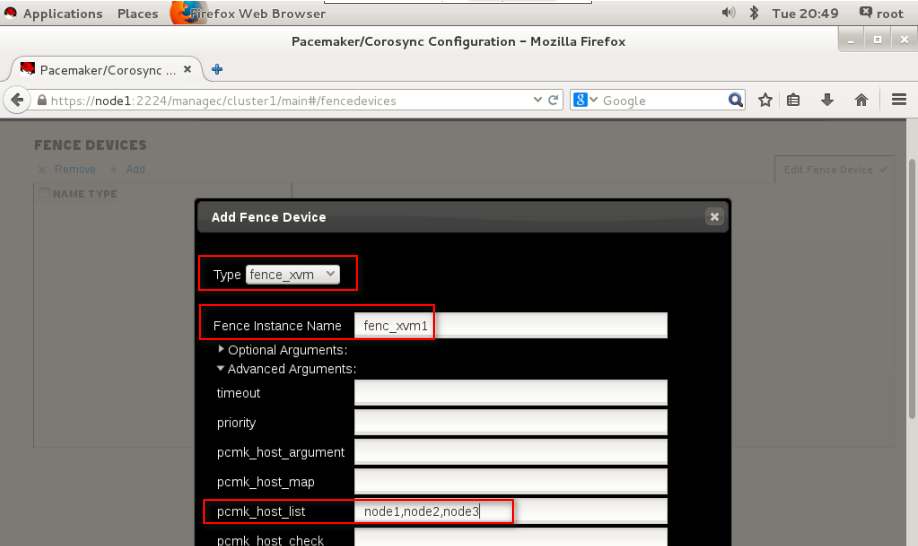Image resolution: width=918 pixels, height=546 pixels.
Task: Click the page vertical scrollbar
Action: (912, 289)
